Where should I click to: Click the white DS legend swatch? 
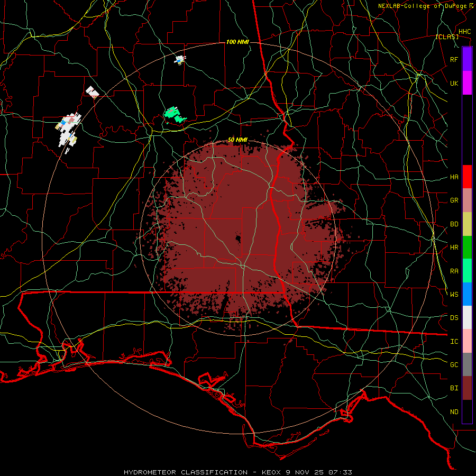click(467, 317)
